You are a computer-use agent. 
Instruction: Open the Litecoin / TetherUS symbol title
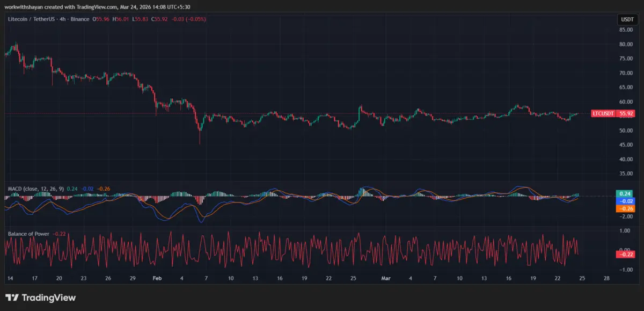click(x=33, y=19)
